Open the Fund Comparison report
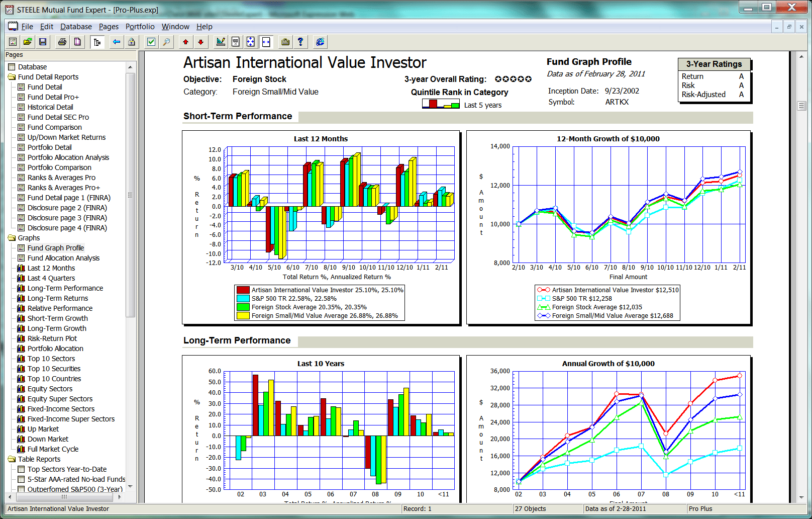Viewport: 812px width, 519px height. pos(54,127)
